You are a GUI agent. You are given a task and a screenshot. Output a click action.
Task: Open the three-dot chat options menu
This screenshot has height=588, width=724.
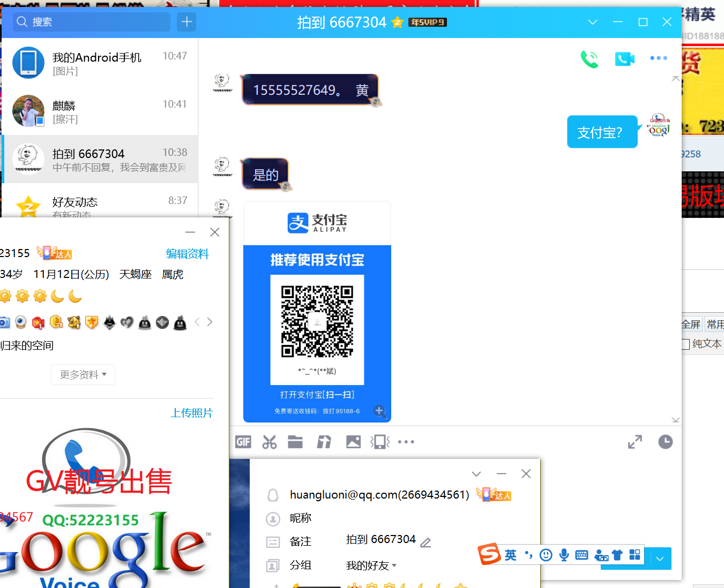pos(659,58)
